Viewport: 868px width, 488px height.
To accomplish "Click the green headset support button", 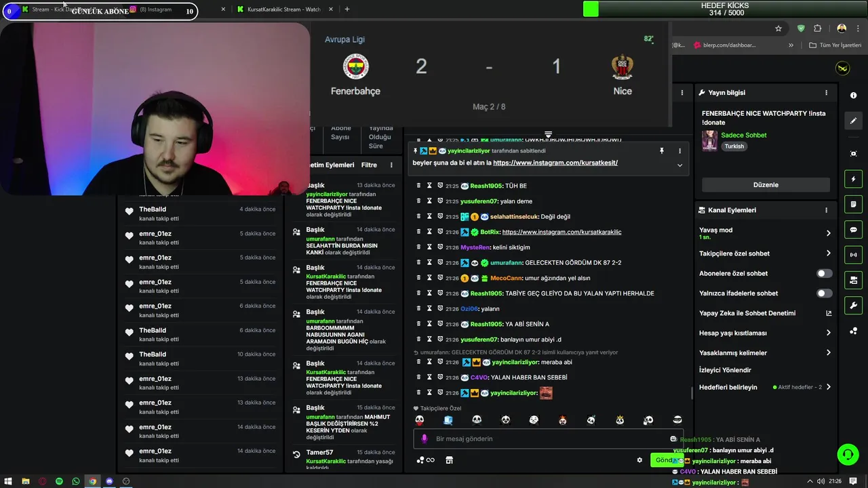I will pos(848,454).
